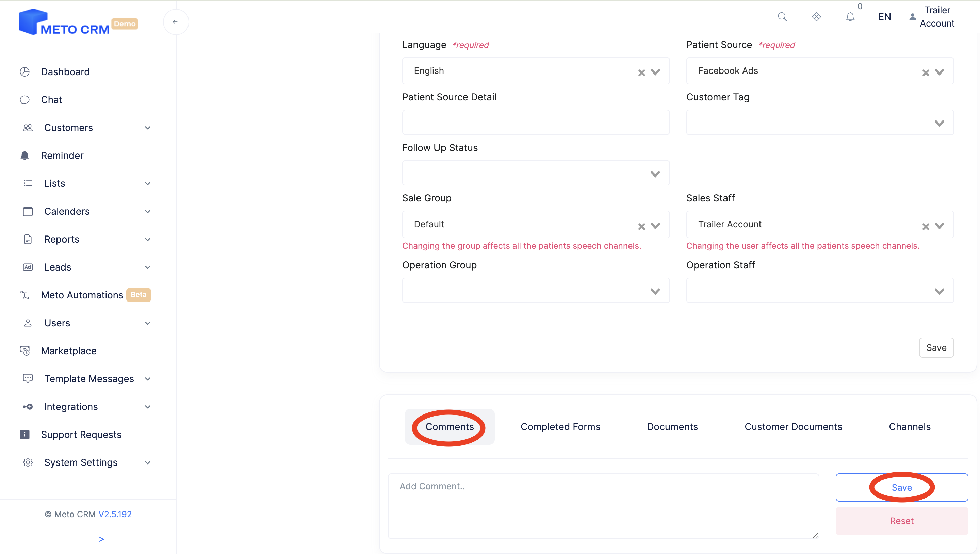The width and height of the screenshot is (980, 554).
Task: Open the search magnifier icon
Action: [x=782, y=17]
